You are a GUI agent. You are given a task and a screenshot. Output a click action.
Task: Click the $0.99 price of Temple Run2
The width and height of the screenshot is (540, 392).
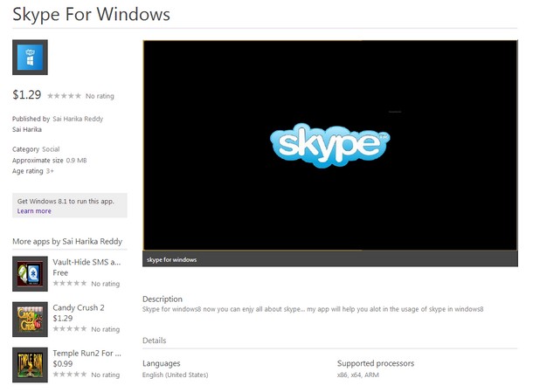(63, 364)
